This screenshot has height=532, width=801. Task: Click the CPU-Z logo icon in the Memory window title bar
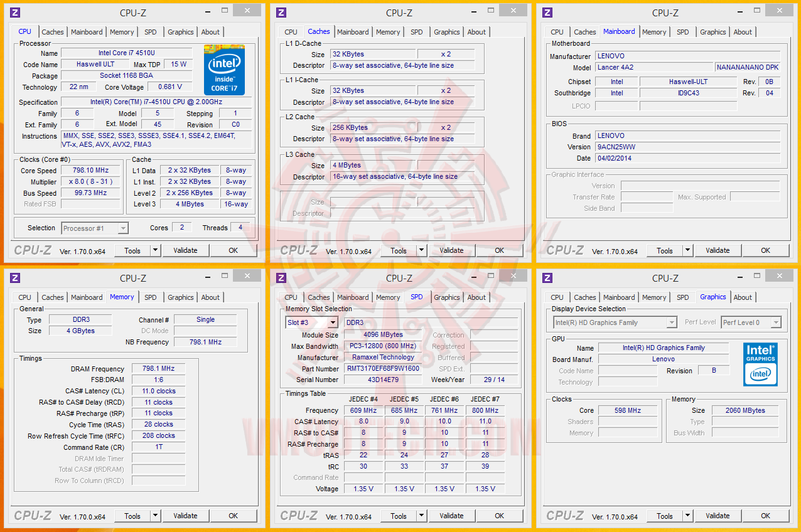tap(15, 278)
